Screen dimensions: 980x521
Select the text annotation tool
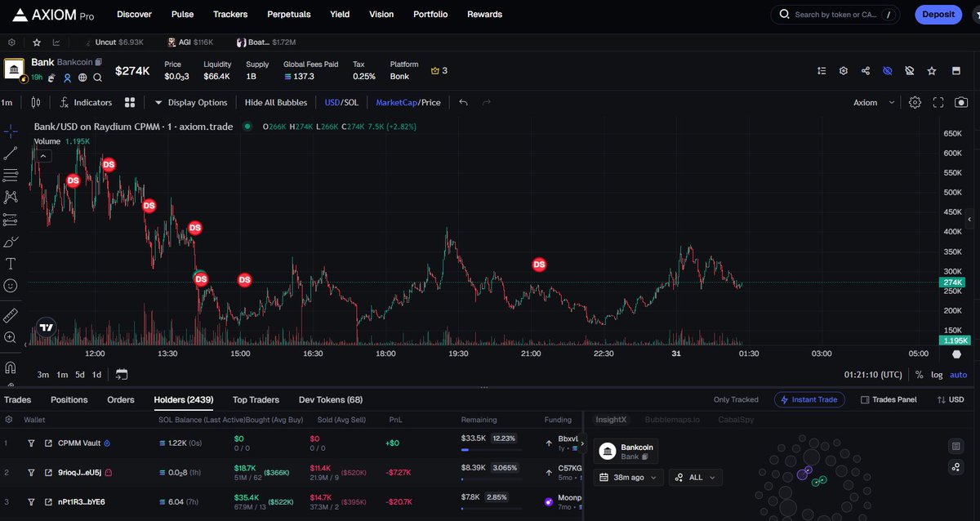click(11, 264)
